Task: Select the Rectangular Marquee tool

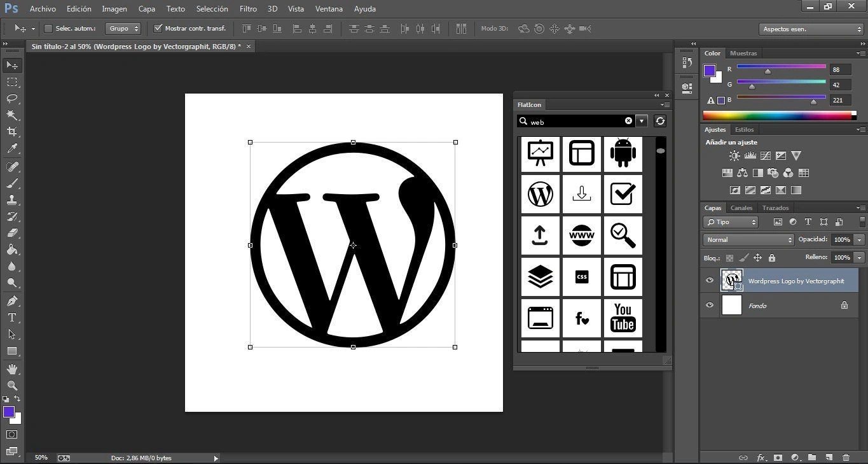Action: point(12,82)
